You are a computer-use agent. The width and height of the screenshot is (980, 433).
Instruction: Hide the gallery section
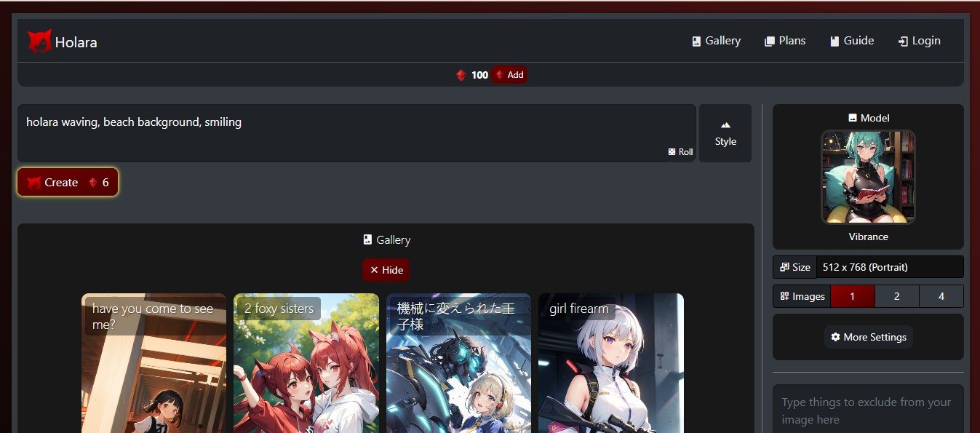[x=386, y=270]
